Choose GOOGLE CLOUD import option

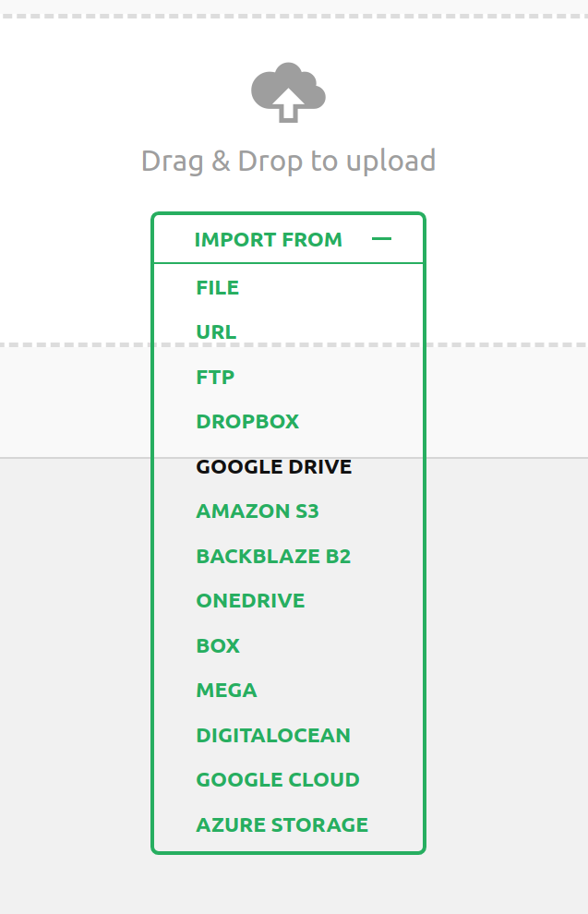(278, 780)
